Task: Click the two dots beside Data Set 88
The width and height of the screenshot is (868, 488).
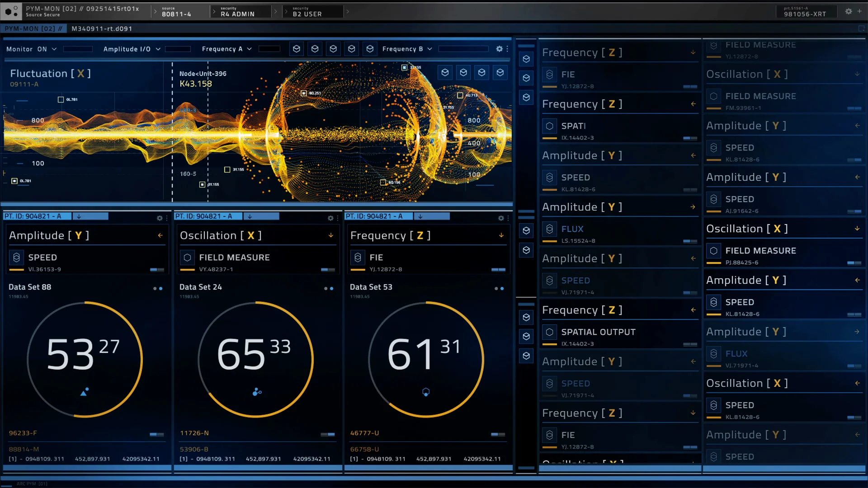Action: point(158,288)
